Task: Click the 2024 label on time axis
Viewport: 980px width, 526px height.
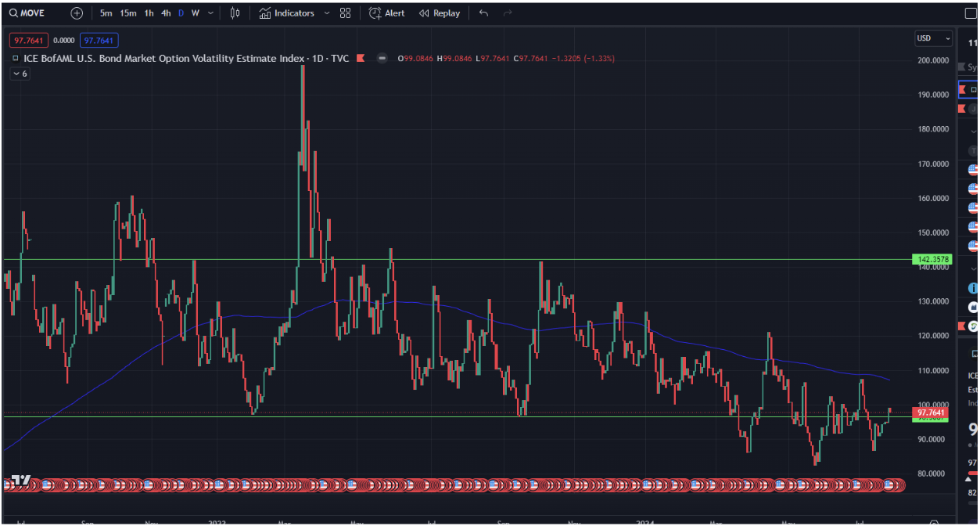Action: 647,521
